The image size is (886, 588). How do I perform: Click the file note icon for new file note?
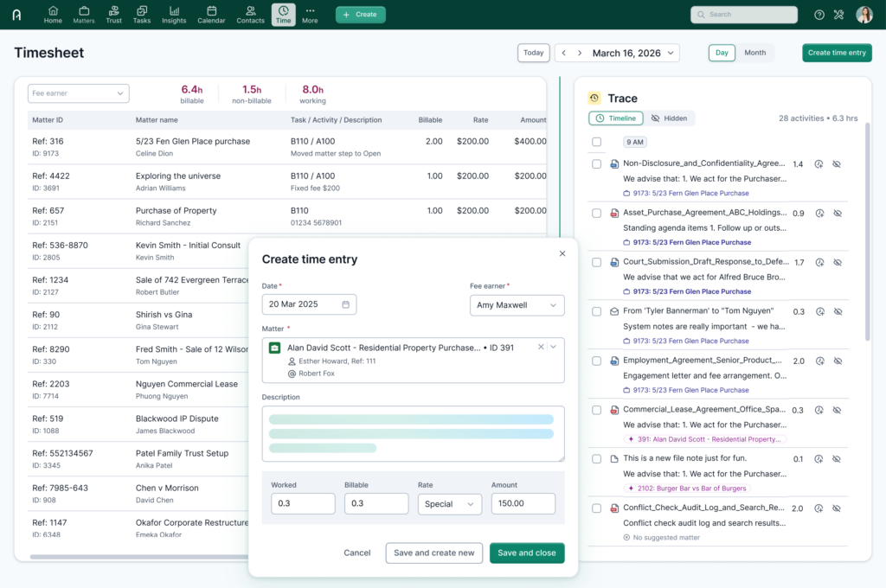coord(614,459)
